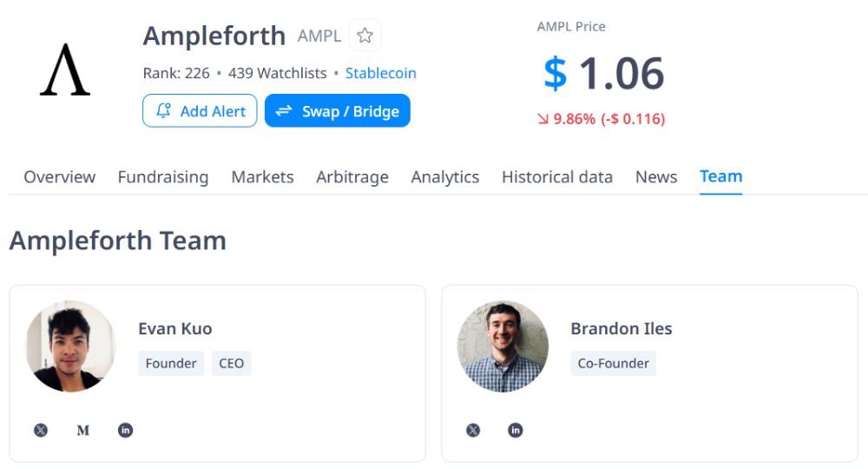
Task: Click the Add Alert button
Action: coord(200,111)
